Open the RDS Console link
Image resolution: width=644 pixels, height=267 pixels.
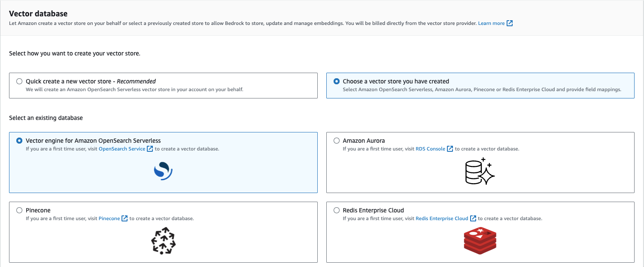coord(430,149)
